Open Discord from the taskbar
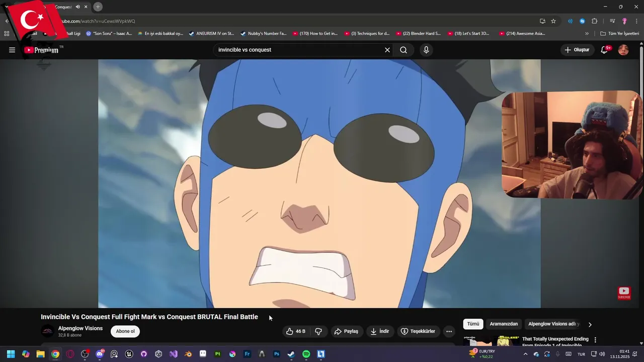The height and width of the screenshot is (362, 644). click(100, 354)
